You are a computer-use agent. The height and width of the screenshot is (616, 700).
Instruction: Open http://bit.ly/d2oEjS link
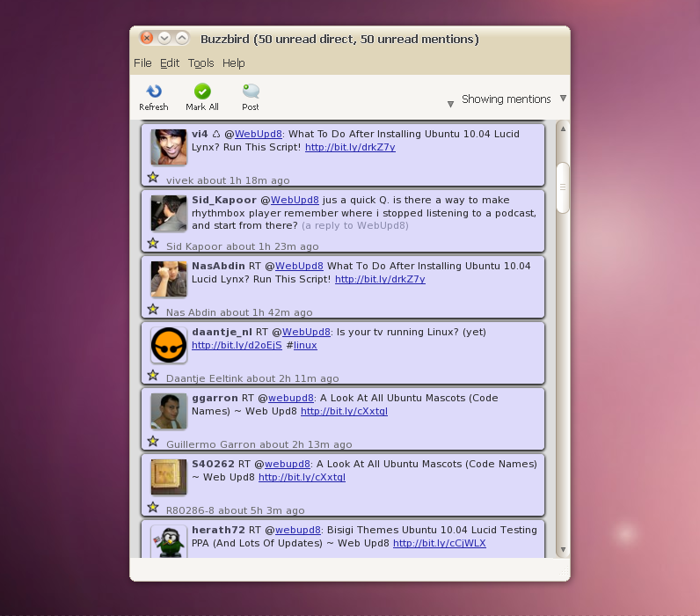[x=237, y=345]
